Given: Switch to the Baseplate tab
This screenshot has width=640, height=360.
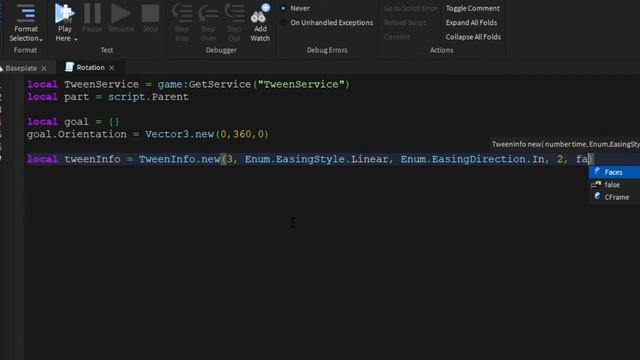Looking at the screenshot, I should click(21, 68).
